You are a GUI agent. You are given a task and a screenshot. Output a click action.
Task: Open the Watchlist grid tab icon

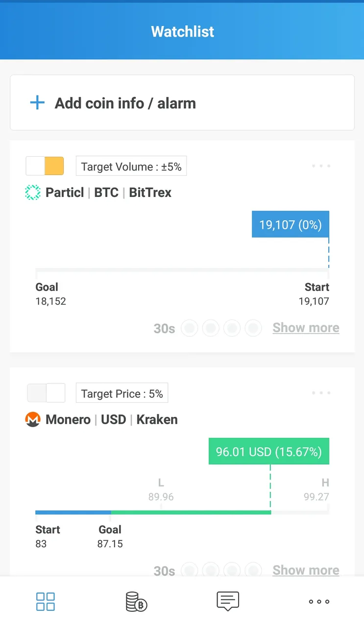click(46, 602)
